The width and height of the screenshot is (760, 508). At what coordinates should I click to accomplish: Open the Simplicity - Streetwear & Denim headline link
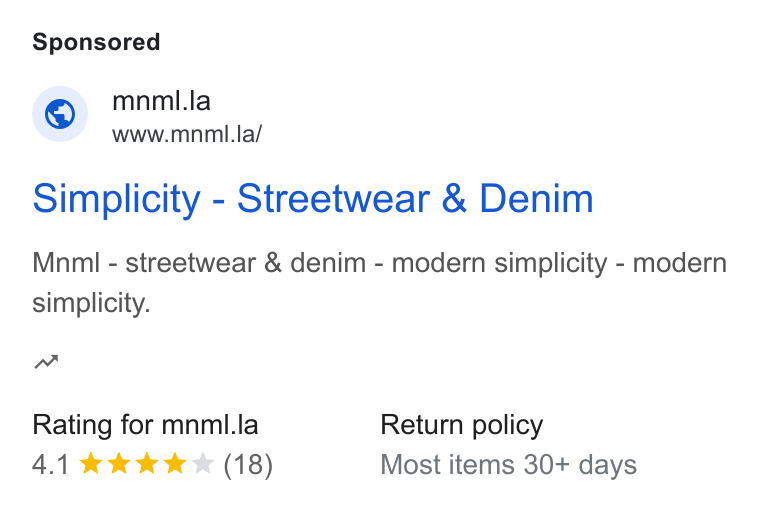click(x=313, y=199)
